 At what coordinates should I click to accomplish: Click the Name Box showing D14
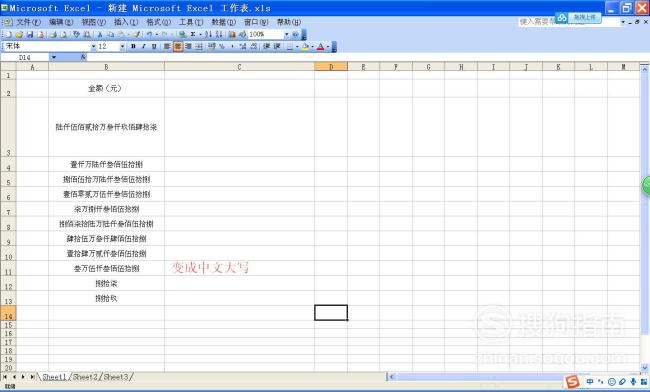pos(25,57)
